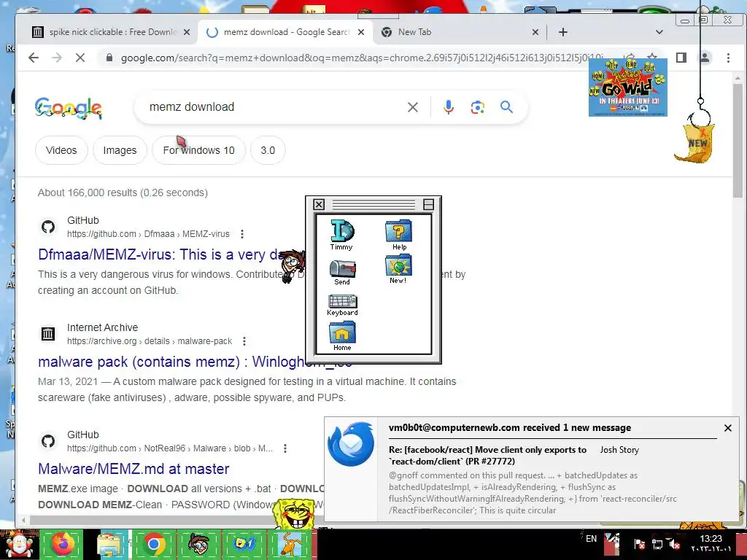Close the memz download tab

pyautogui.click(x=361, y=32)
